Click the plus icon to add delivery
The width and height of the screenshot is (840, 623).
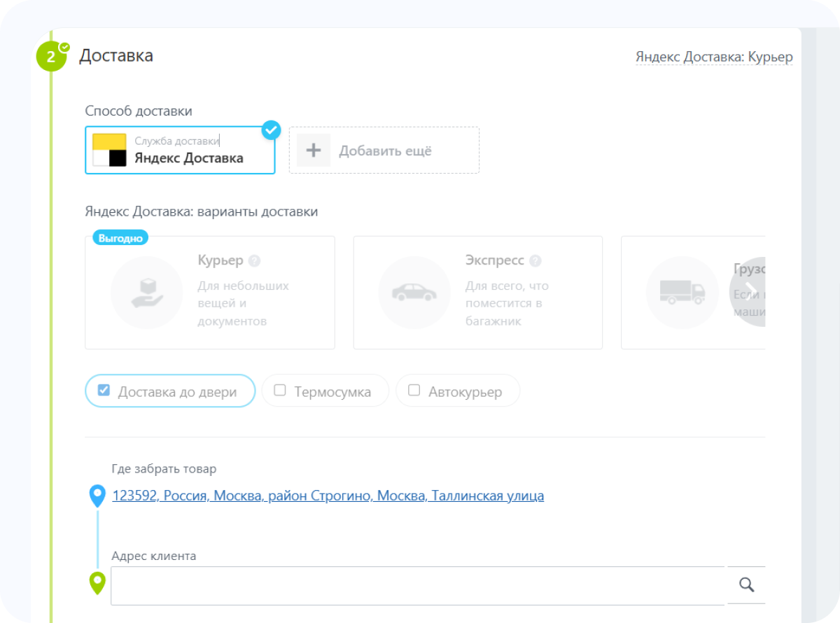(x=314, y=150)
